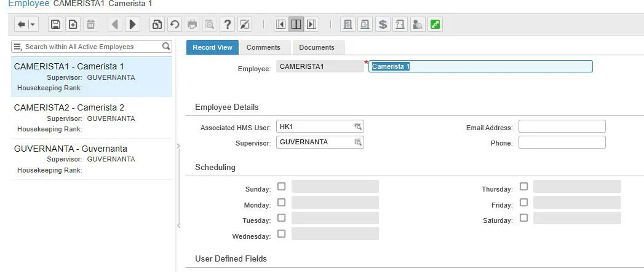
Task: Click the list filter menu icon in search box
Action: tap(18, 47)
